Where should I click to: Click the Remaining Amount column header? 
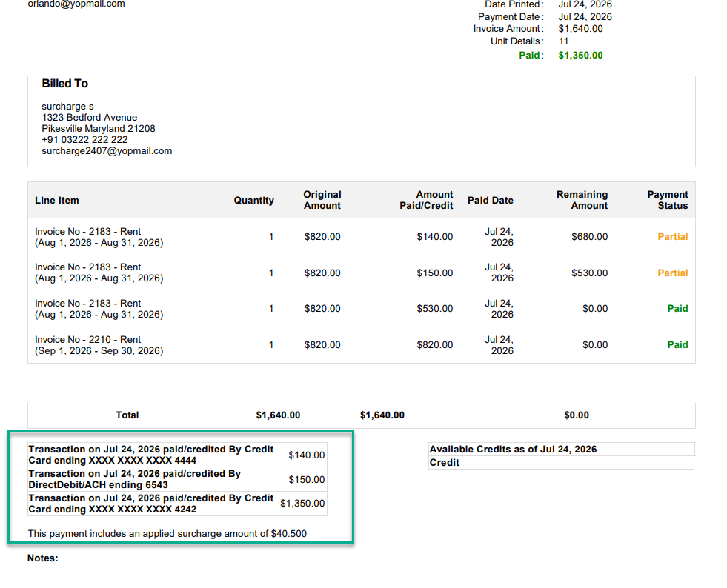(582, 200)
